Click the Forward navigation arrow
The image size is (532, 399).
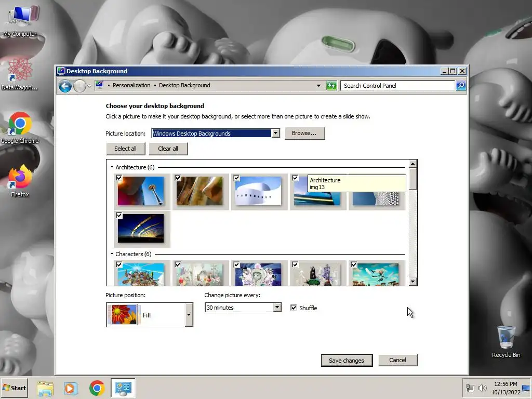pos(79,86)
